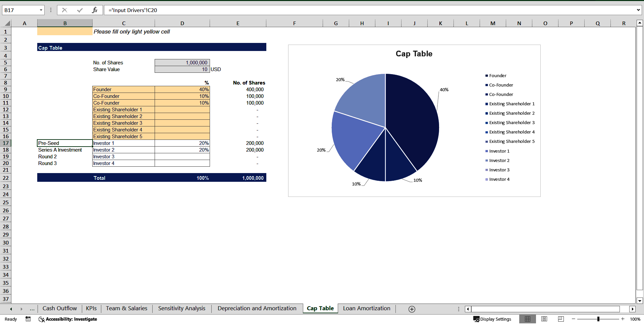The image size is (644, 324).
Task: Click the 100% zoom level
Action: click(635, 319)
